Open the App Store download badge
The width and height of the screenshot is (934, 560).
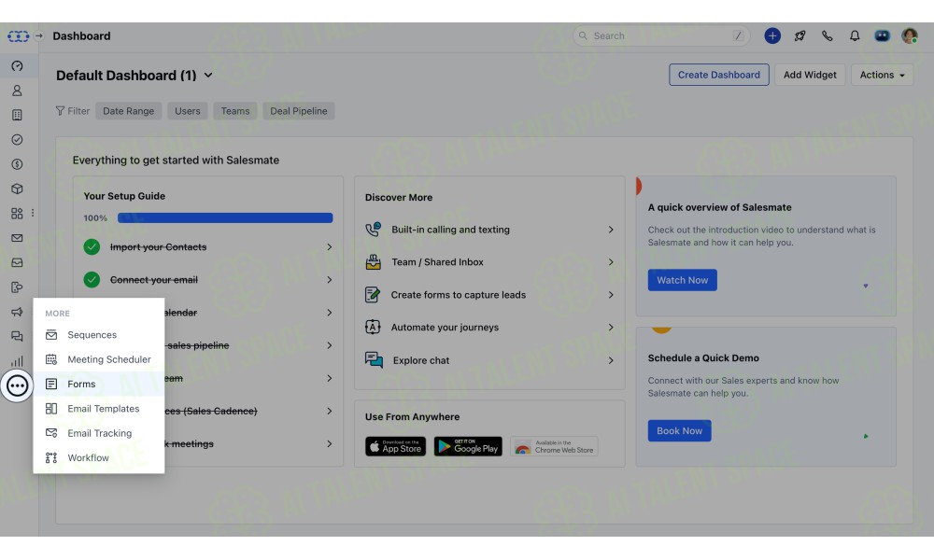click(395, 446)
